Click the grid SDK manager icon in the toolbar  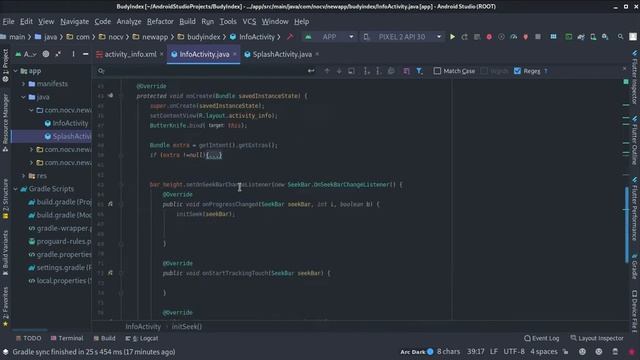click(553, 37)
